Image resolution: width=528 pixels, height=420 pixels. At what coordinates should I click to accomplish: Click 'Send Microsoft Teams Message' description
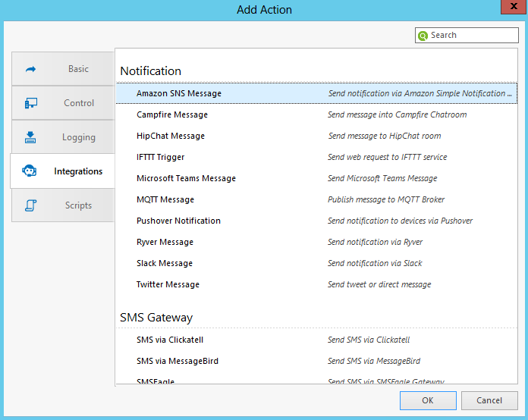point(382,178)
